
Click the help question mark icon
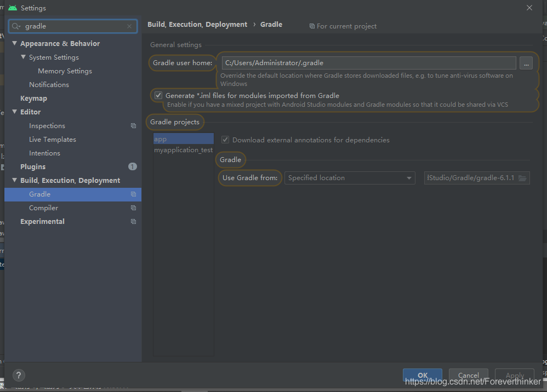pyautogui.click(x=18, y=375)
